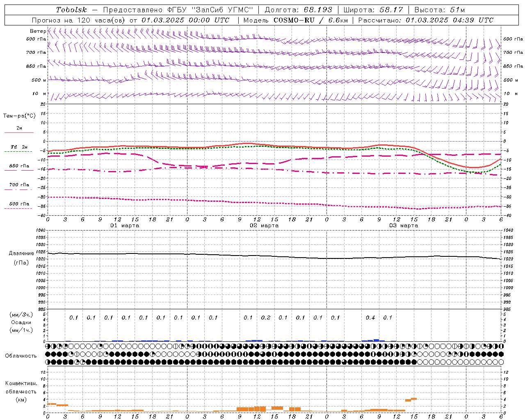The image size is (525, 420).
Task: Click the 'Высота: 51м' elevation value
Action: [x=439, y=10]
